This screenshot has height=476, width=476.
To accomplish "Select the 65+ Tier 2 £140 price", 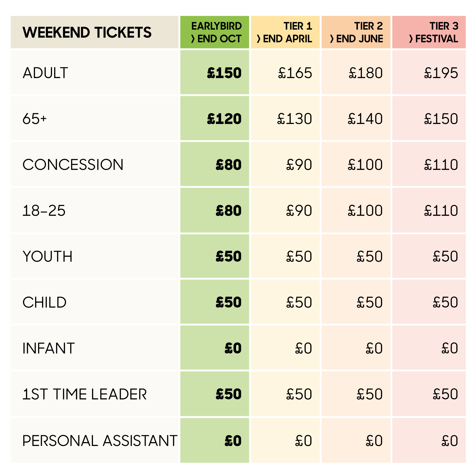I will click(x=365, y=119).
